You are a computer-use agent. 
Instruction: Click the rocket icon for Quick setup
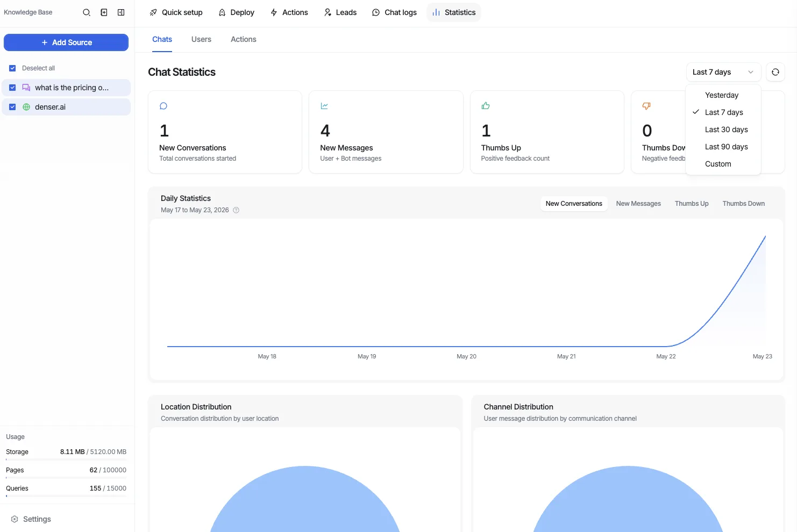(153, 12)
